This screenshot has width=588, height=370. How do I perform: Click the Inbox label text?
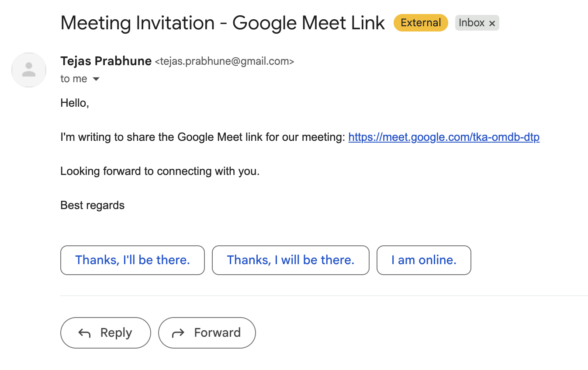pos(471,23)
